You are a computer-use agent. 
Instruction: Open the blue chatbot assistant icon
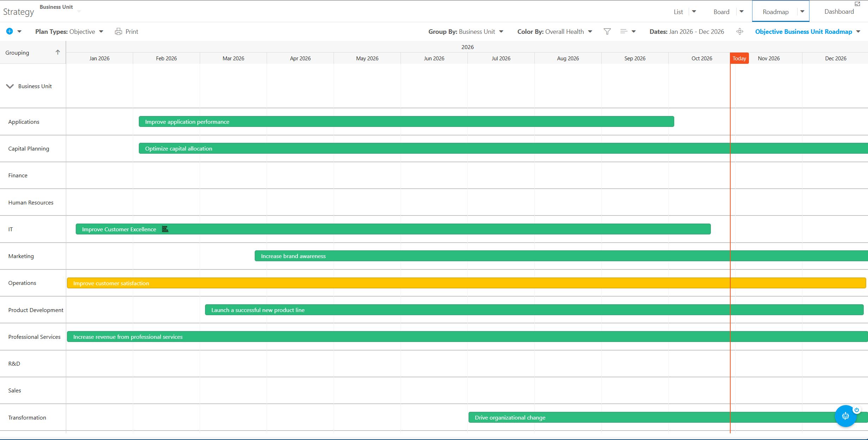(845, 416)
